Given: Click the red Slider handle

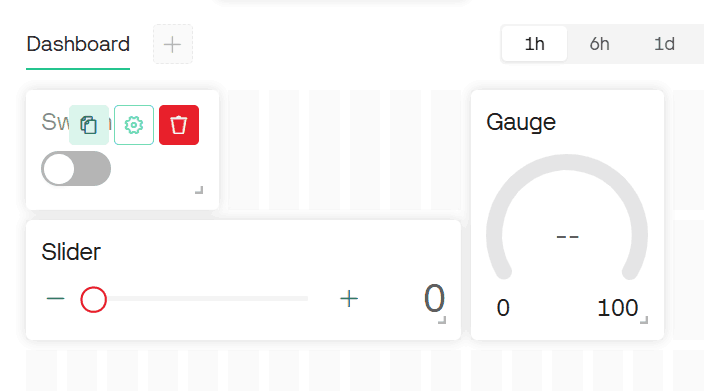Looking at the screenshot, I should pos(93,299).
